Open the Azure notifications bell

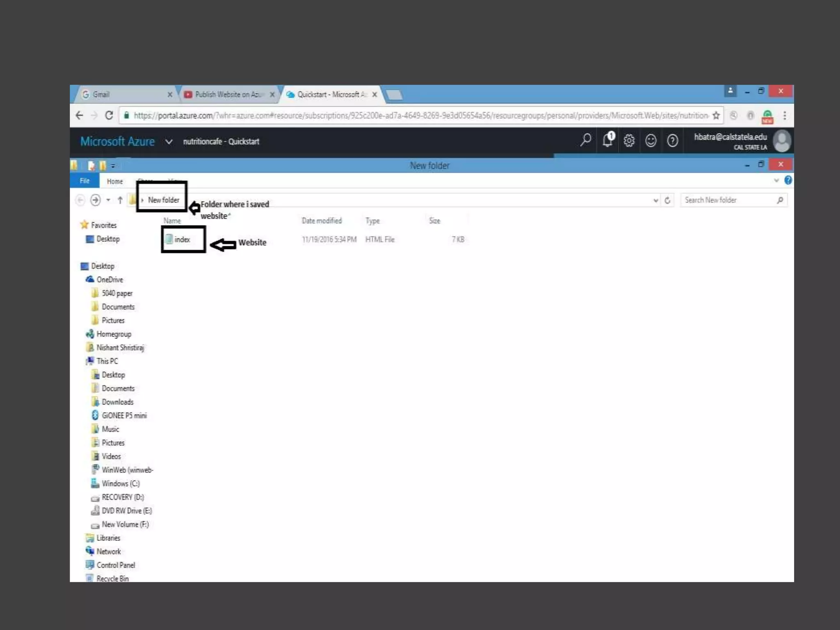(608, 140)
